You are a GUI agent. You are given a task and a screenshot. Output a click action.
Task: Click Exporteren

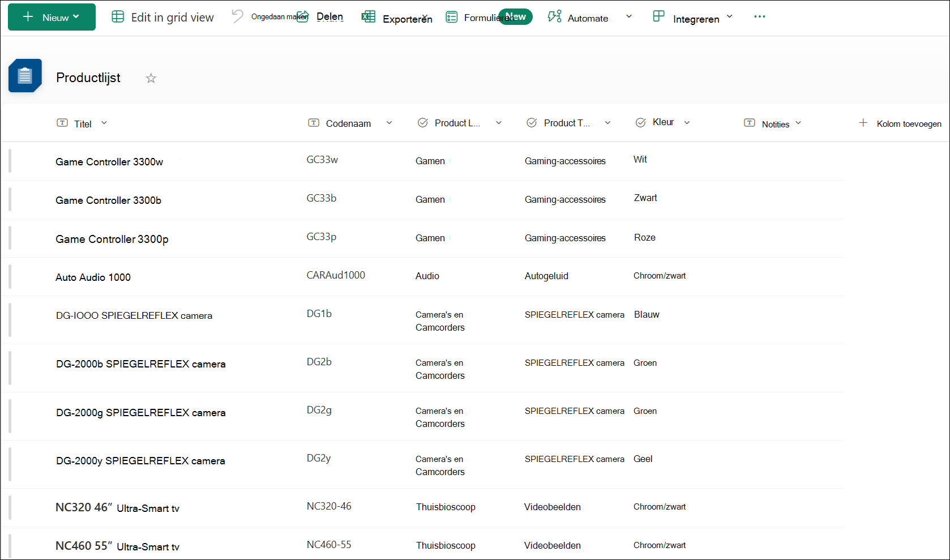[408, 19]
